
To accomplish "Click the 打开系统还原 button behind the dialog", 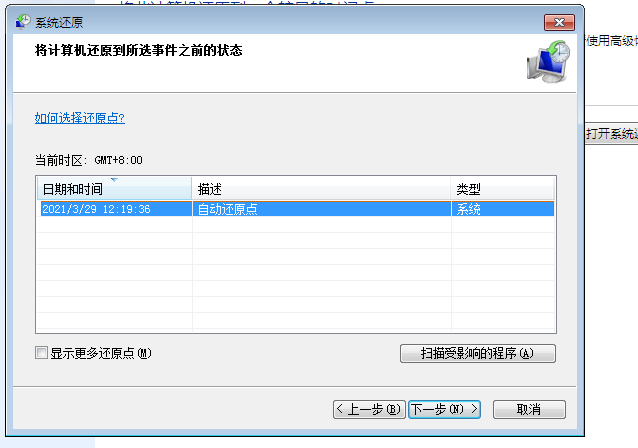I will tap(612, 133).
